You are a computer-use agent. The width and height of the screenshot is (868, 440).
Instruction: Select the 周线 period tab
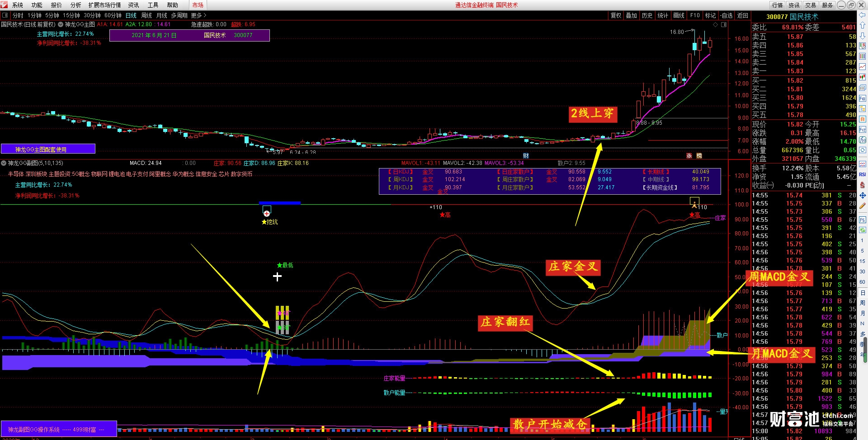coord(146,15)
